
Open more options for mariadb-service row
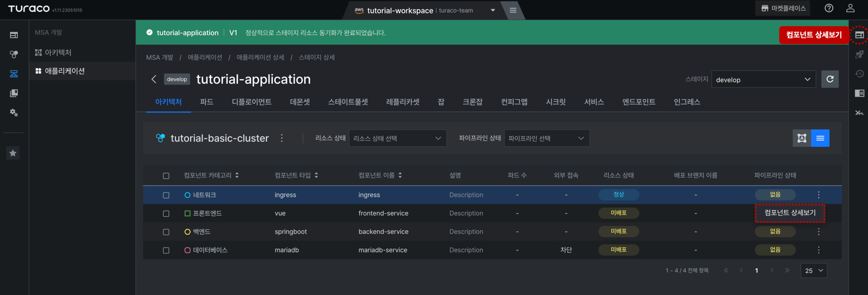(x=818, y=250)
